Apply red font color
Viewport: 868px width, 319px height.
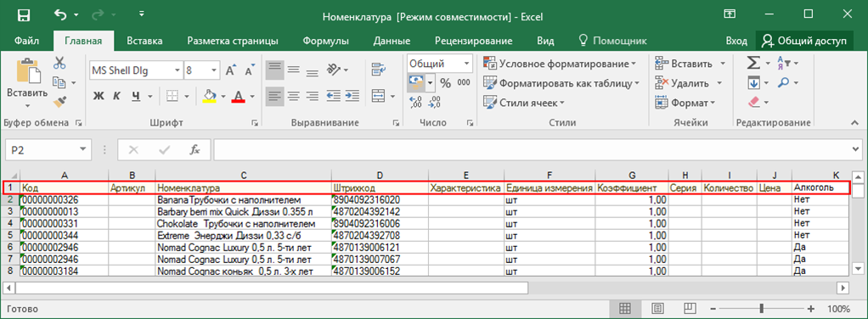point(239,96)
